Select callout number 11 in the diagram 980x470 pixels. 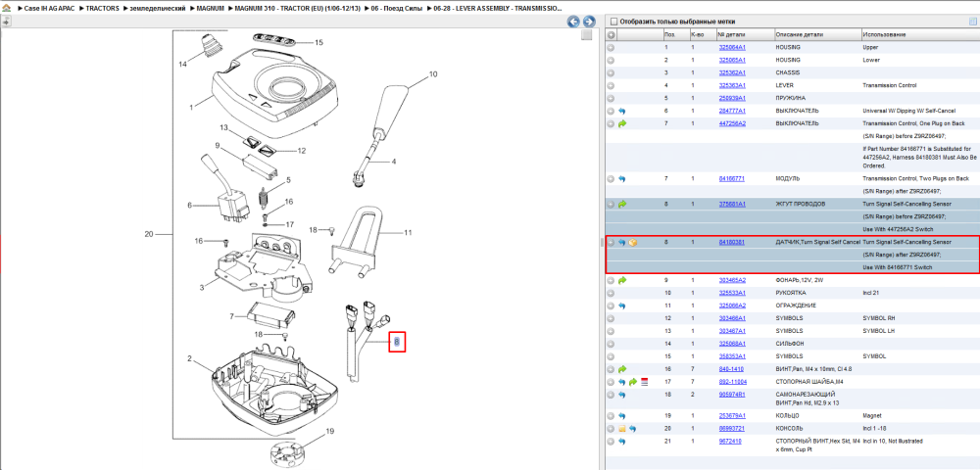[408, 233]
